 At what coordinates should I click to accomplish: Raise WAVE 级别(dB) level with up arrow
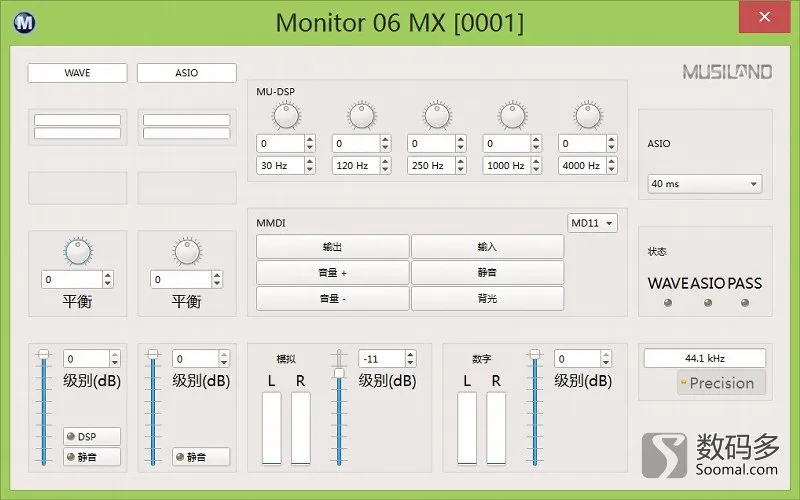click(115, 355)
